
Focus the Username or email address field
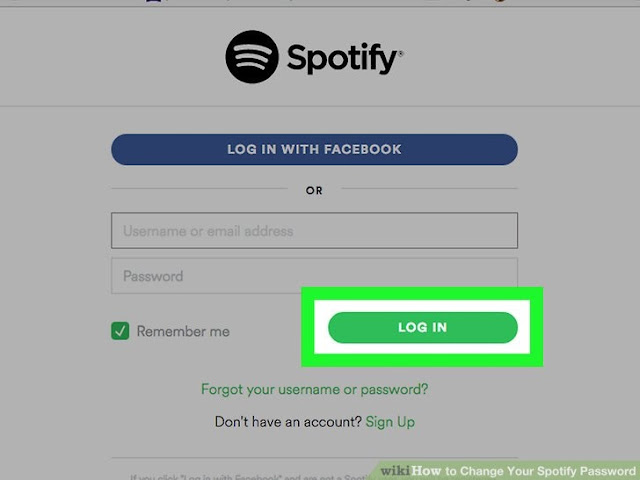click(314, 230)
